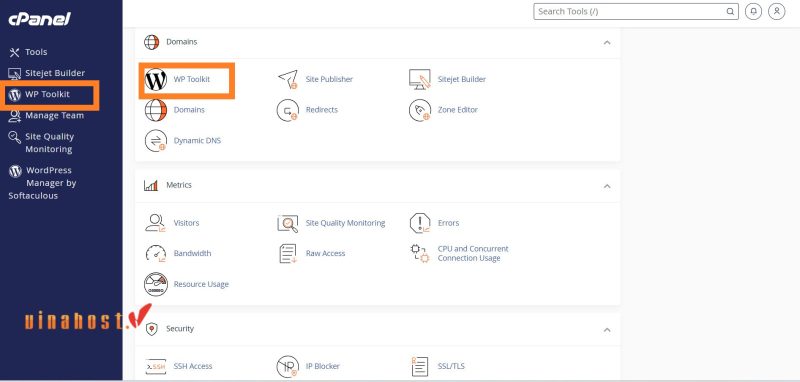Open the Sitejet Builder link in Domains
800x382 pixels.
pos(462,80)
